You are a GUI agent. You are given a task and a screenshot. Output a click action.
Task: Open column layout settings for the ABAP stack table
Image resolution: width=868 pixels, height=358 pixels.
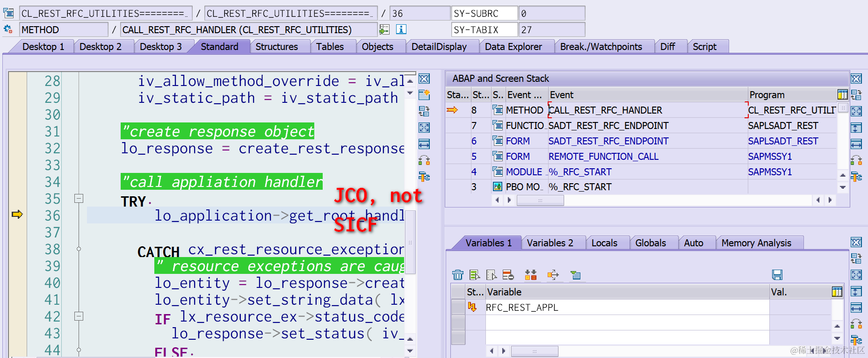[x=842, y=95]
